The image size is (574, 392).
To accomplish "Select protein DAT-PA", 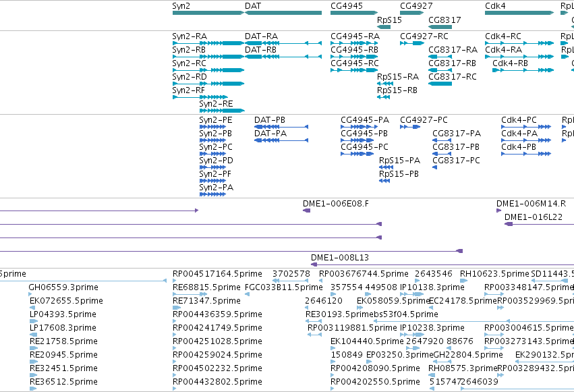I will [281, 140].
